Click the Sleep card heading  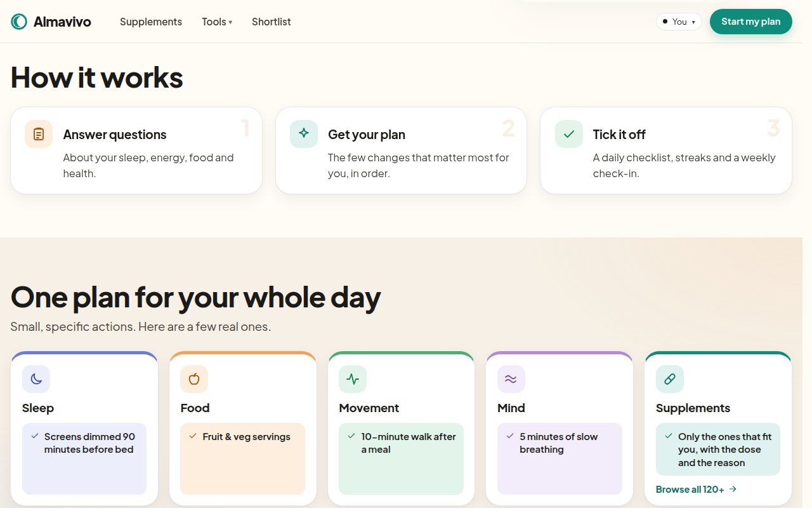(38, 408)
